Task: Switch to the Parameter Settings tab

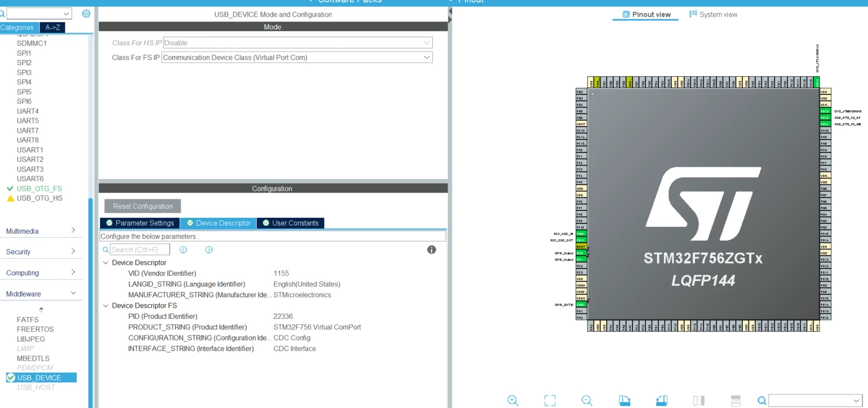Action: click(x=140, y=223)
